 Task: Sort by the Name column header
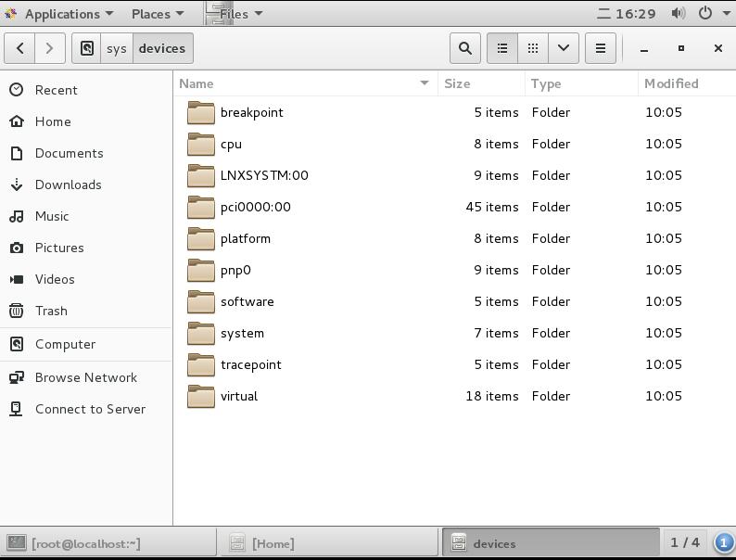(x=306, y=83)
